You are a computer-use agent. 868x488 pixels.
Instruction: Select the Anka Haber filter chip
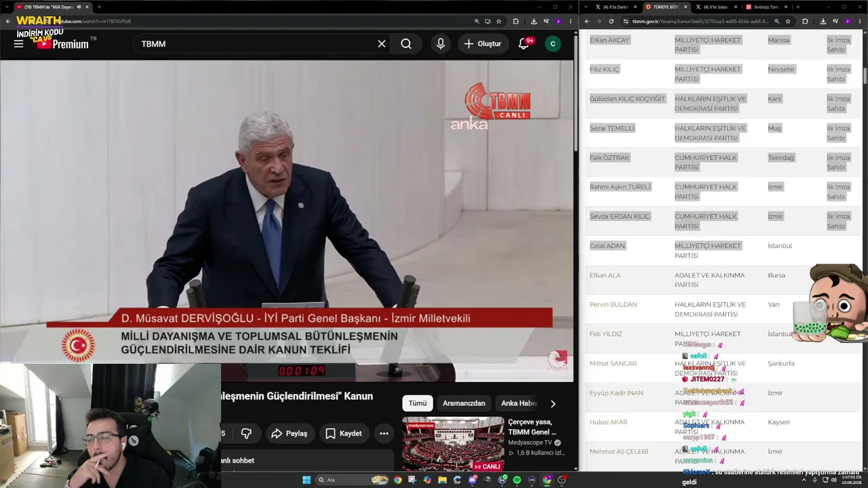519,403
